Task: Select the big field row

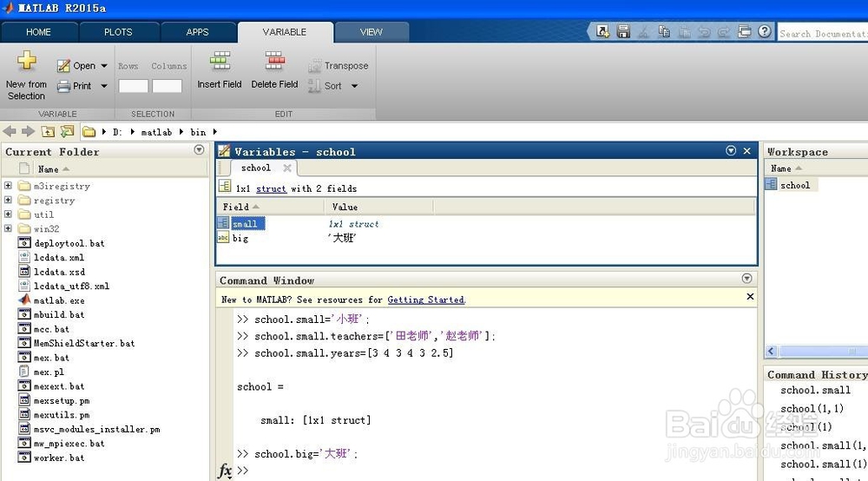Action: pos(486,238)
